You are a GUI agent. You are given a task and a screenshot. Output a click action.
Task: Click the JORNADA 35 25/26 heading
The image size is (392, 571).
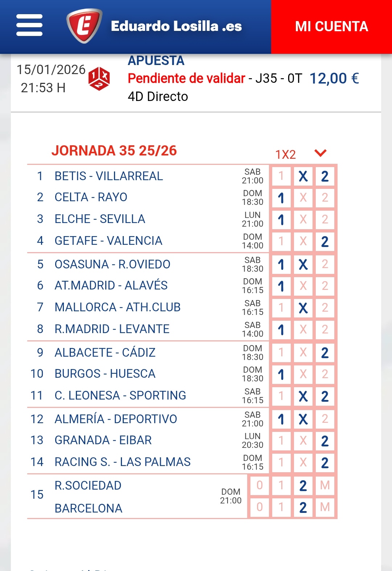click(114, 150)
